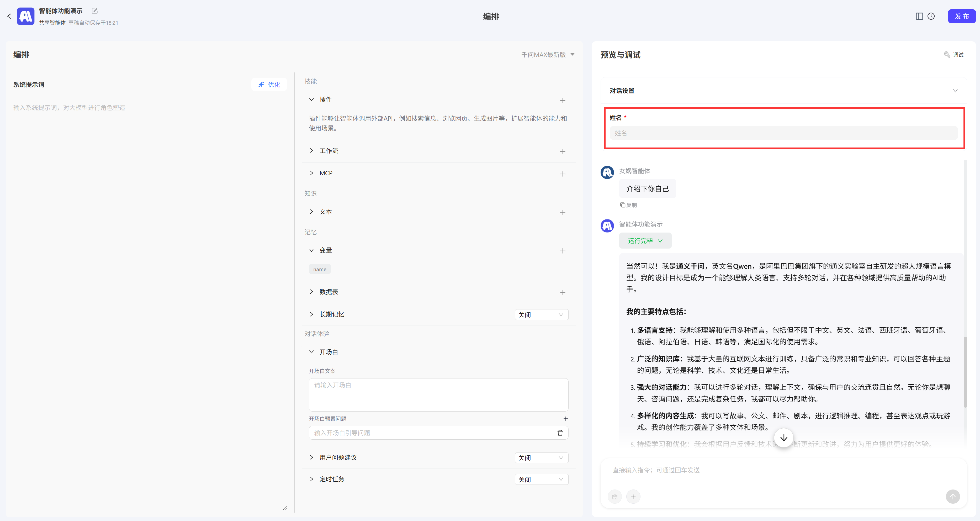Add a plugin with plus icon

(563, 101)
